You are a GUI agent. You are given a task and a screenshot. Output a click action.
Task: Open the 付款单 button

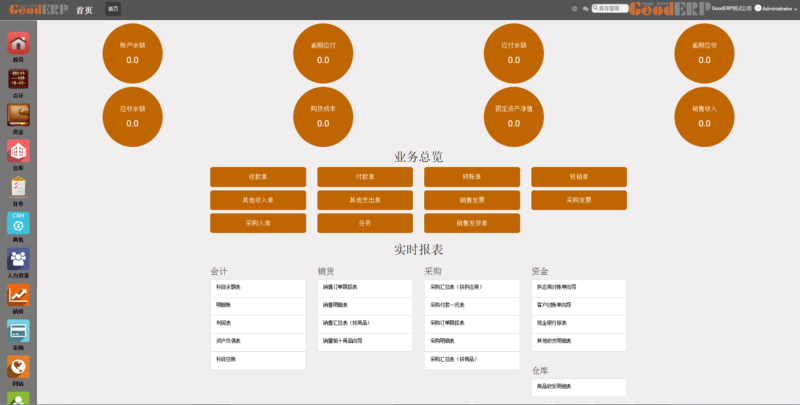(x=365, y=177)
